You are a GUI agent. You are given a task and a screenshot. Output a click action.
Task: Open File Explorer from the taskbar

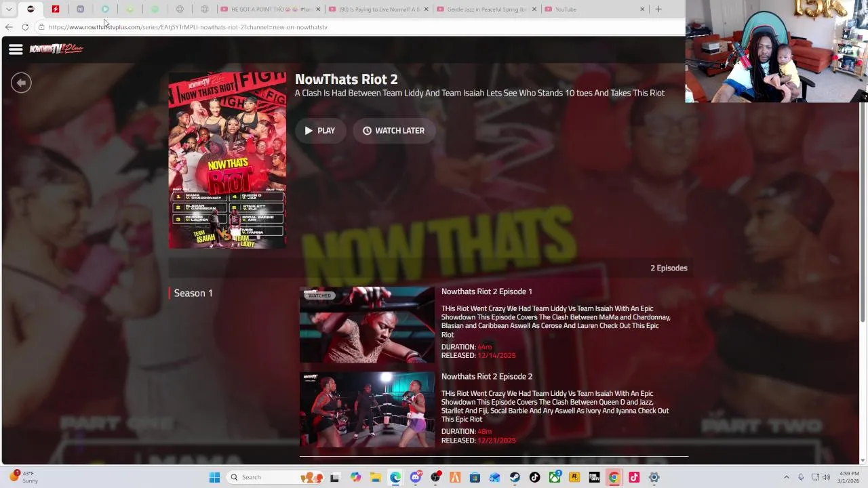pyautogui.click(x=376, y=477)
